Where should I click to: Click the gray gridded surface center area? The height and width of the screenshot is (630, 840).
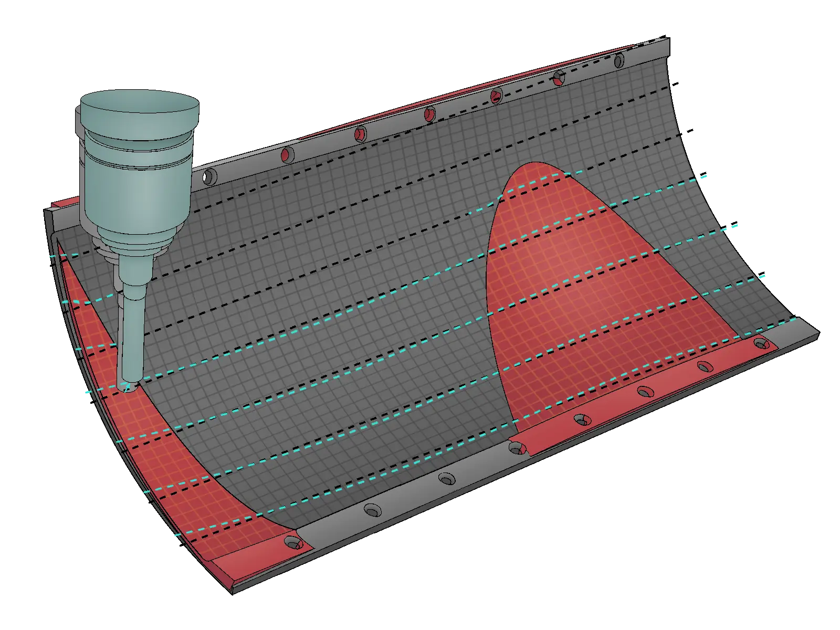[336, 294]
